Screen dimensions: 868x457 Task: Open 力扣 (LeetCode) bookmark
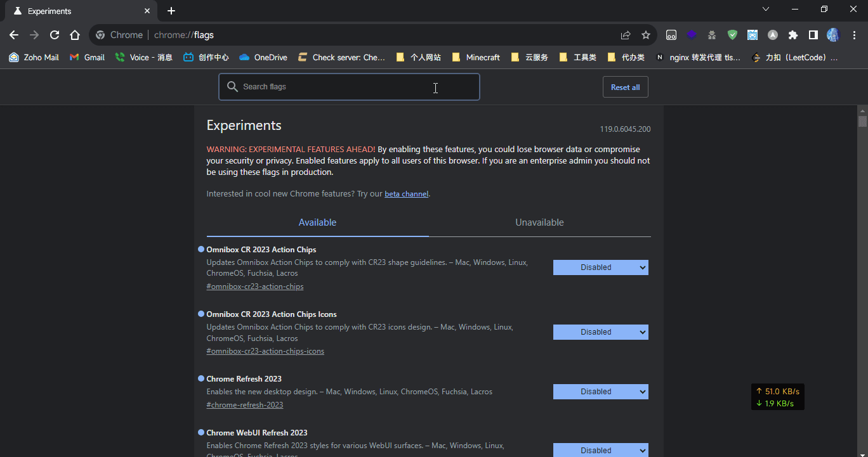[x=794, y=57]
